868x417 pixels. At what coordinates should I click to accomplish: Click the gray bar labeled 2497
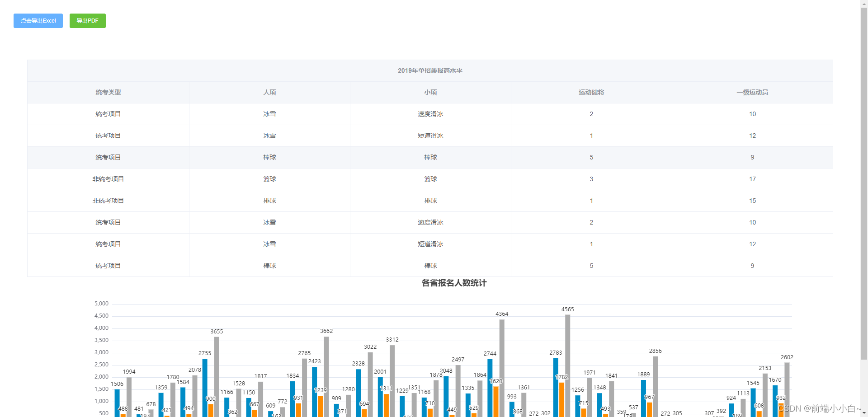click(458, 391)
